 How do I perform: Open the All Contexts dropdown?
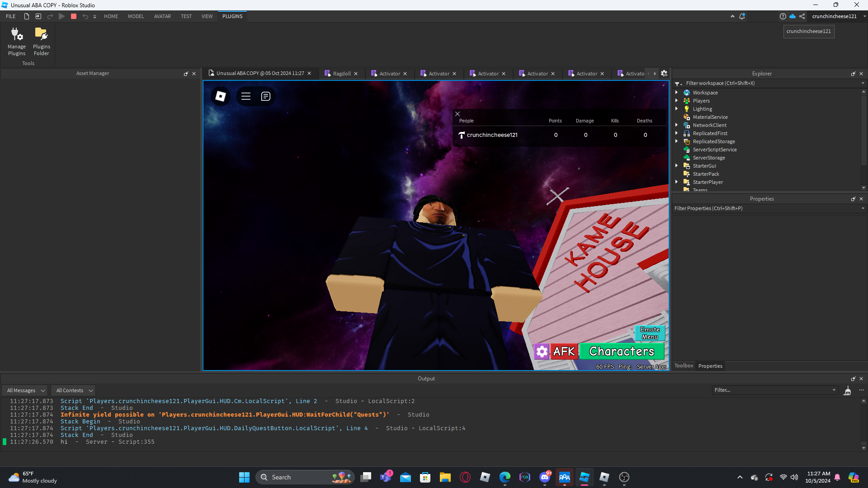[74, 390]
